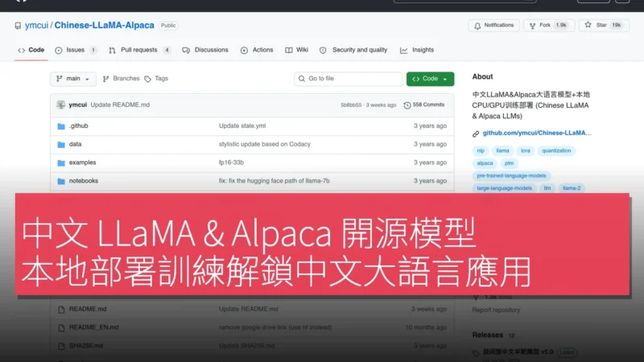Screen dimensions: 644x362
Task: Click the Report repository link
Action: 496,310
